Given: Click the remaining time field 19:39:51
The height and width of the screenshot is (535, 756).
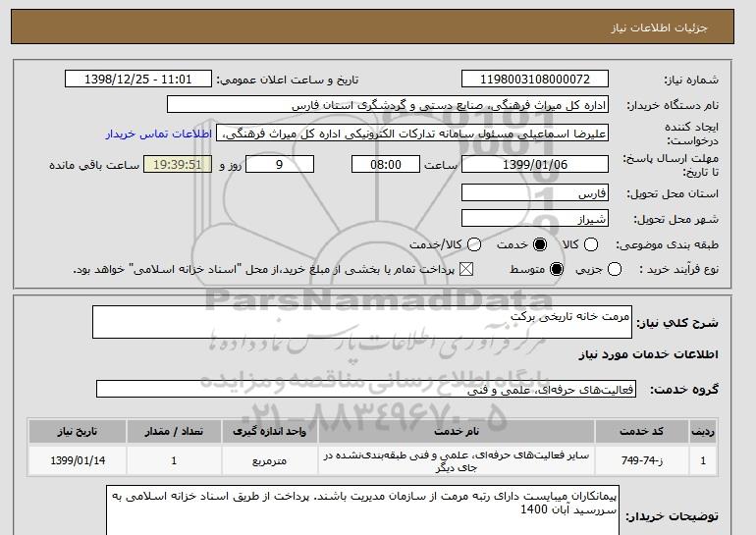Looking at the screenshot, I should click(178, 164).
